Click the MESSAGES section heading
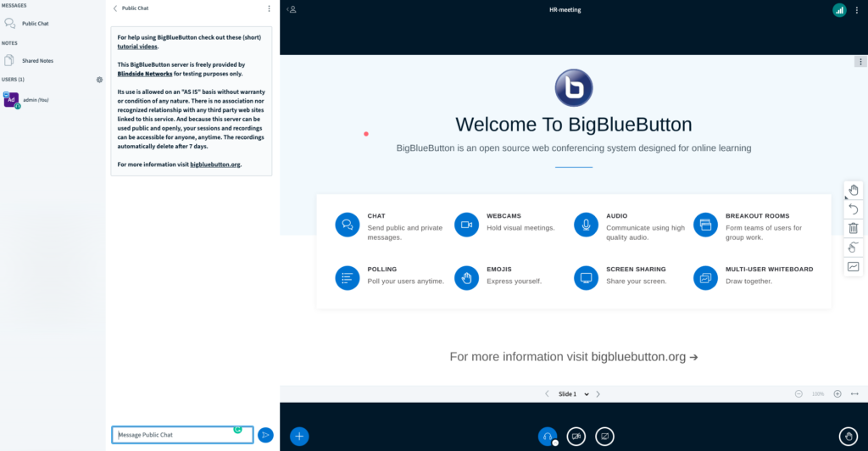 14,6
